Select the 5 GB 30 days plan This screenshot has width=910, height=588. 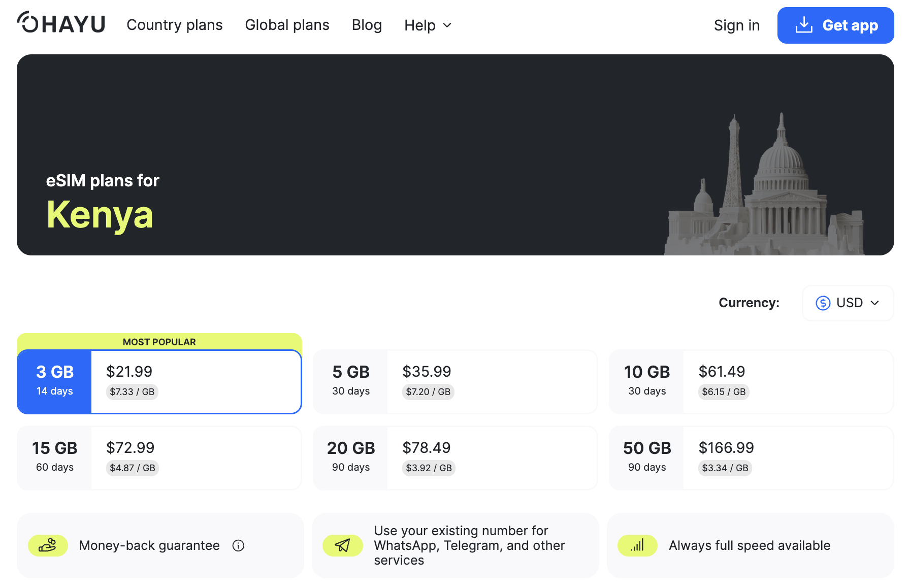[x=455, y=381]
